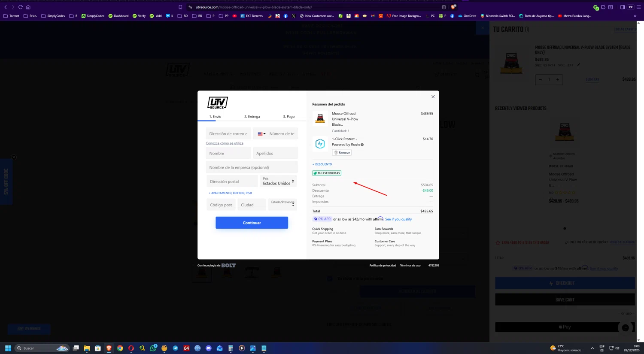Select the Route protect shield icon

[x=320, y=144]
